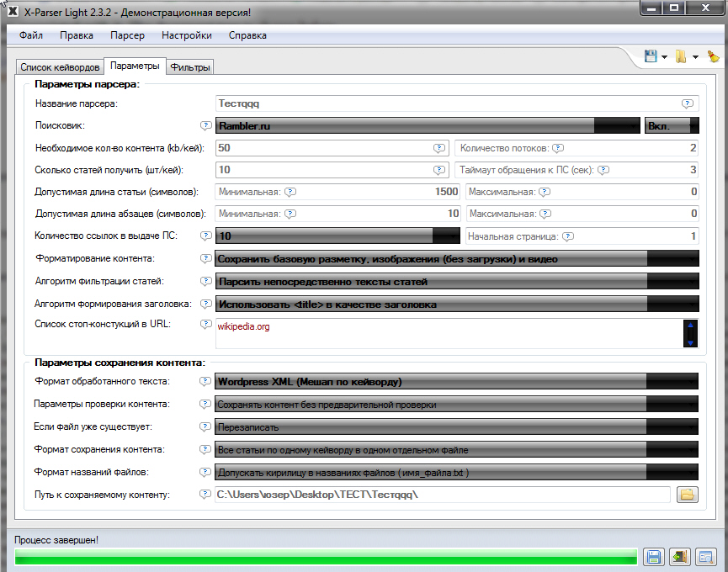Image resolution: width=728 pixels, height=572 pixels.
Task: Open the Вкл. on/off dropdown
Action: [672, 125]
